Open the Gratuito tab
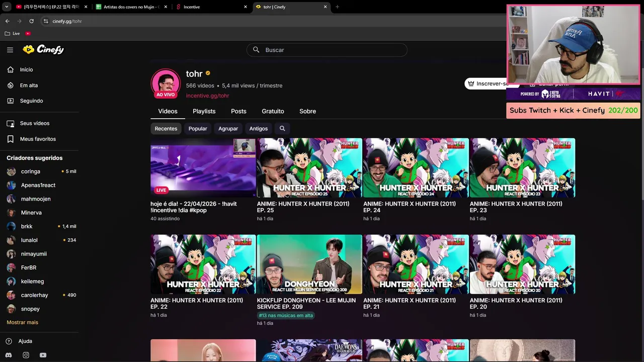The height and width of the screenshot is (362, 644). coord(273,111)
